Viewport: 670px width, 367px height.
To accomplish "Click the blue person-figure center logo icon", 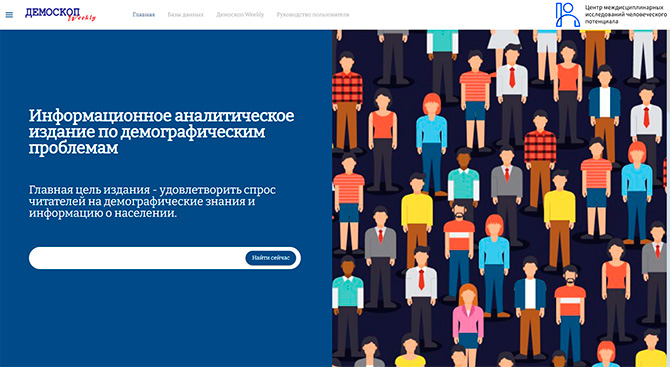I will (567, 15).
